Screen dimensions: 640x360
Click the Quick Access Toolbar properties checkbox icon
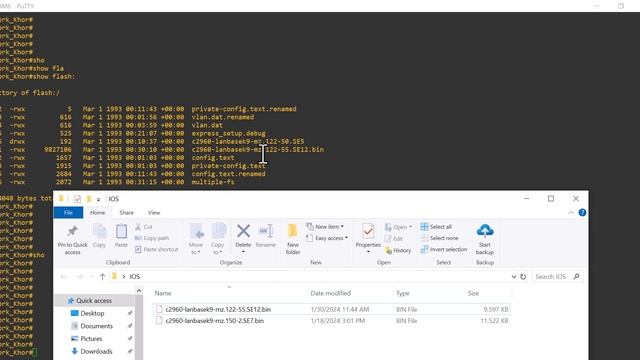coord(78,199)
